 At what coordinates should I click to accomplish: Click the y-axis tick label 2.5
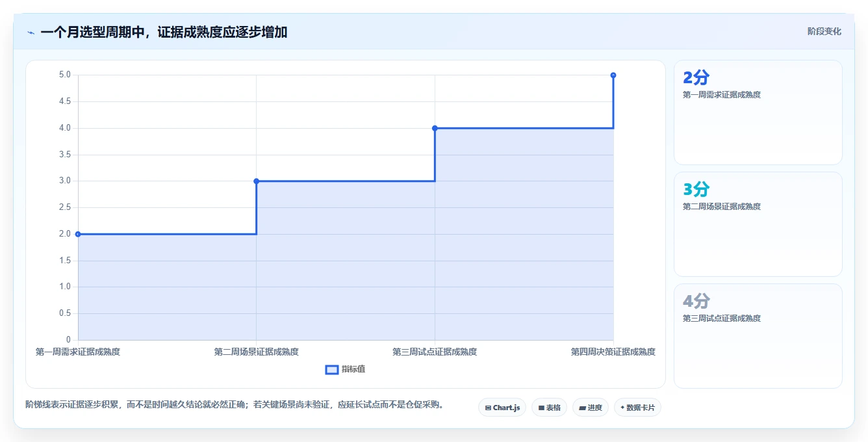pyautogui.click(x=65, y=207)
